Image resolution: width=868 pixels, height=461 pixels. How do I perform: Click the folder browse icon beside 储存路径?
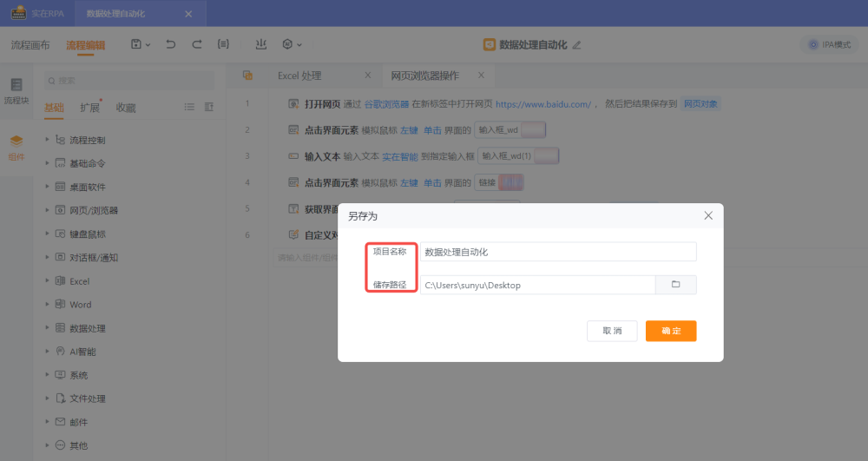(676, 285)
